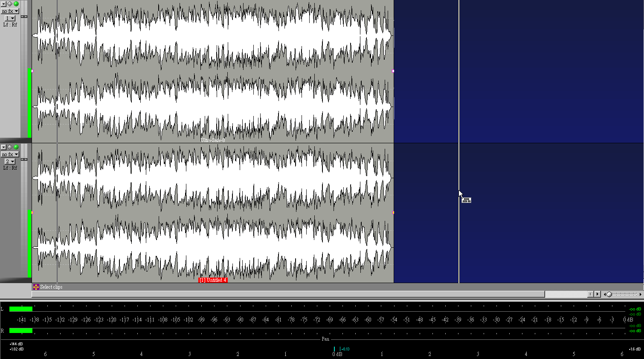Click the scroll left arrow button

[590, 294]
